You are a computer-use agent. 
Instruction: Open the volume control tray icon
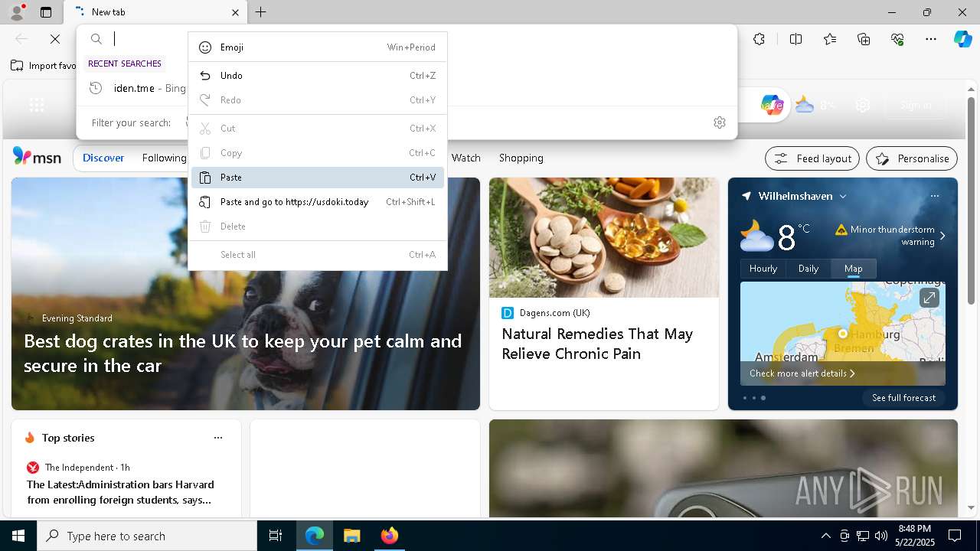pos(881,536)
